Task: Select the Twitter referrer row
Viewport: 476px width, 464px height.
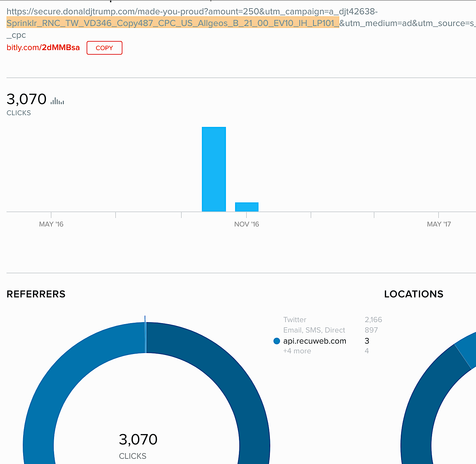Action: (x=332, y=320)
